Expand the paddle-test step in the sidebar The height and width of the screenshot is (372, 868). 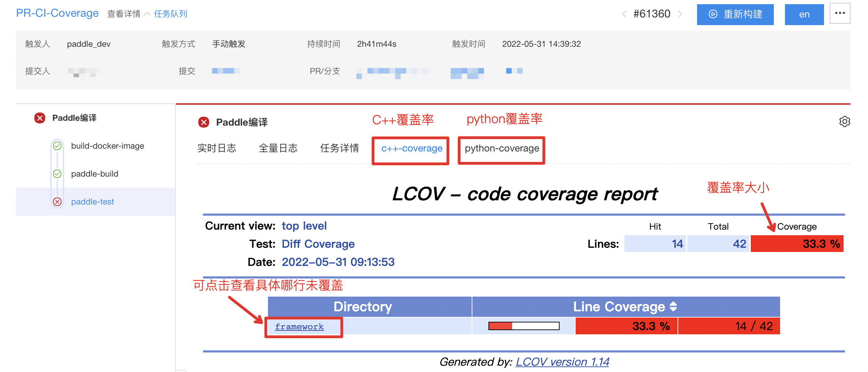[92, 201]
